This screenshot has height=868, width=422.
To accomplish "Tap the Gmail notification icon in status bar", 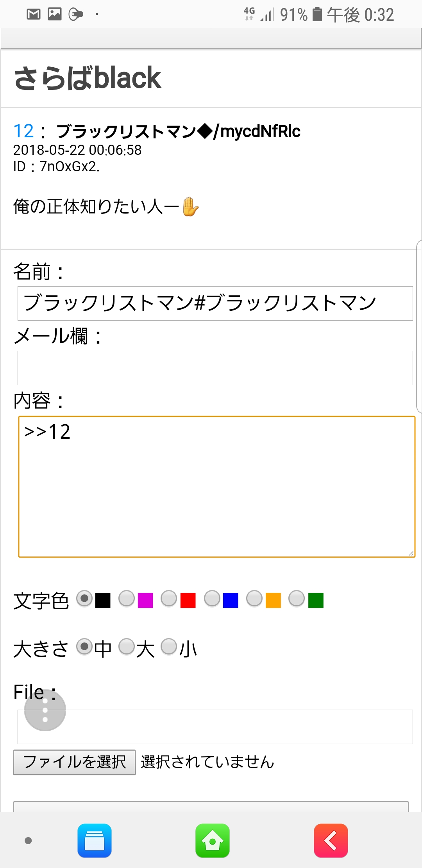I will click(34, 14).
